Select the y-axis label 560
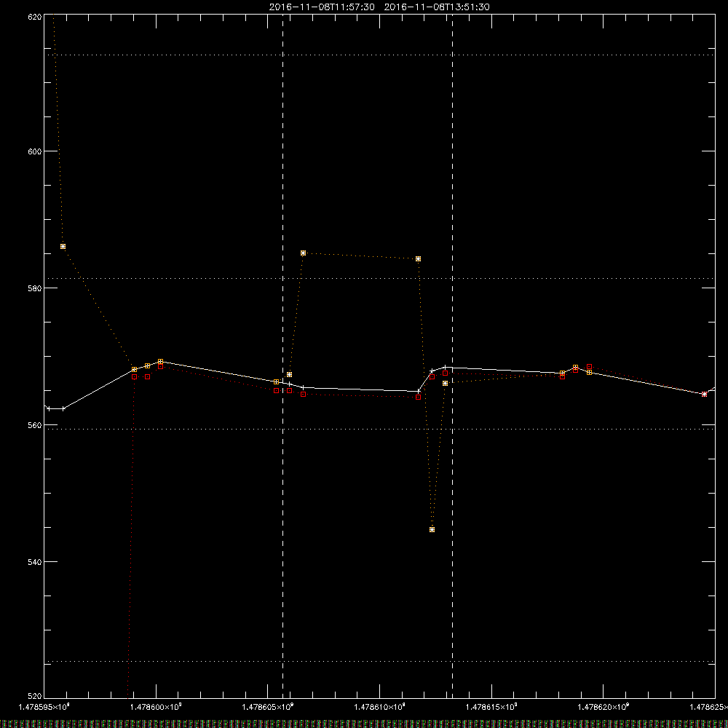The width and height of the screenshot is (728, 728). click(x=35, y=425)
